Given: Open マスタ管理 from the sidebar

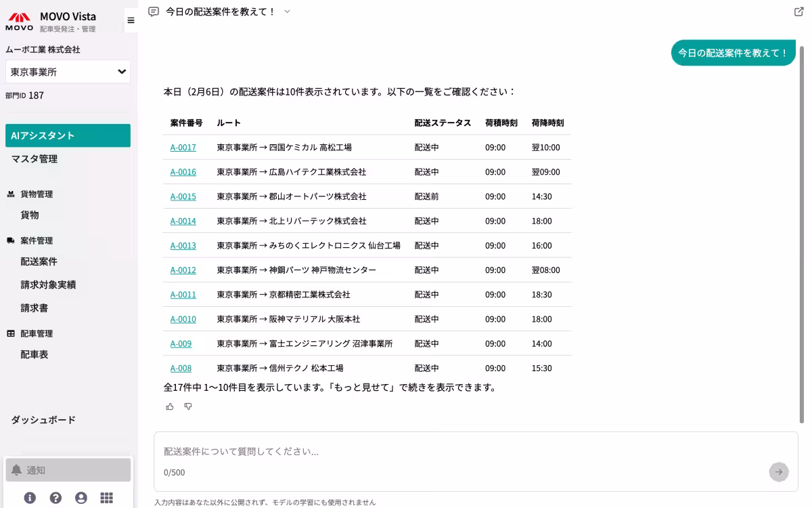Looking at the screenshot, I should click(x=33, y=158).
